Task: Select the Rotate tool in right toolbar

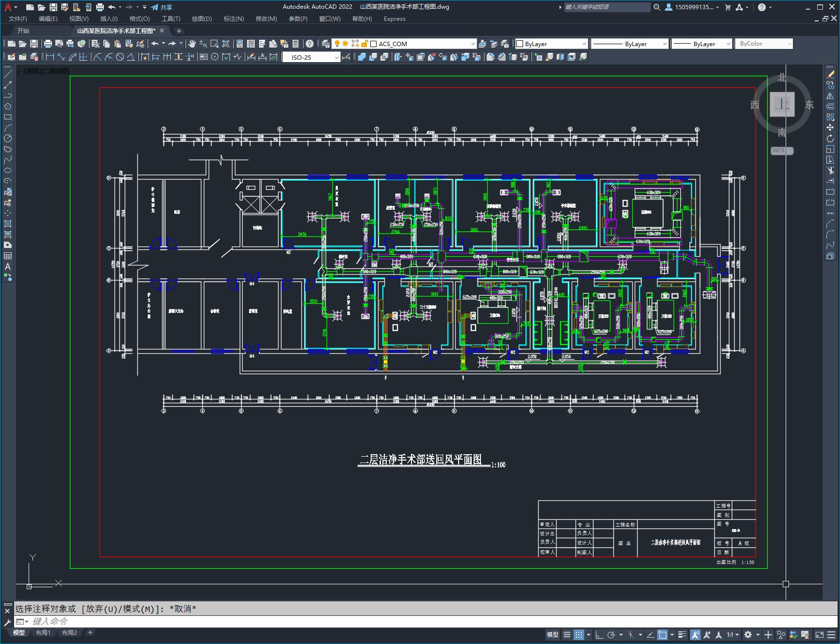Action: point(830,139)
